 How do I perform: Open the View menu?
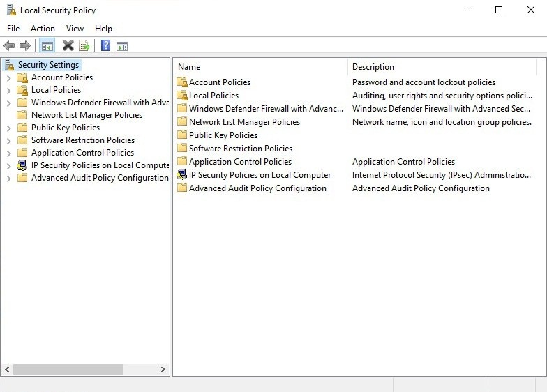click(75, 29)
